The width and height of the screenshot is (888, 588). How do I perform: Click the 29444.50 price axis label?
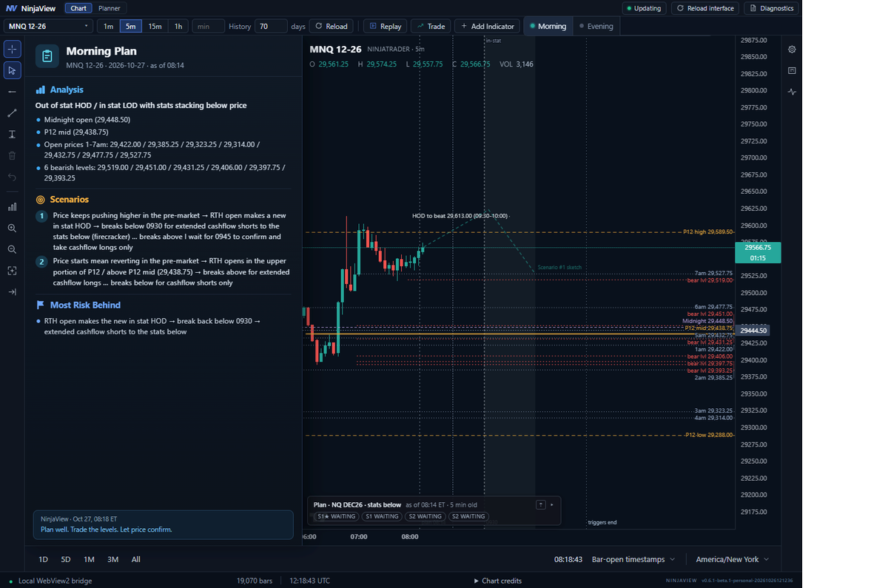(753, 330)
